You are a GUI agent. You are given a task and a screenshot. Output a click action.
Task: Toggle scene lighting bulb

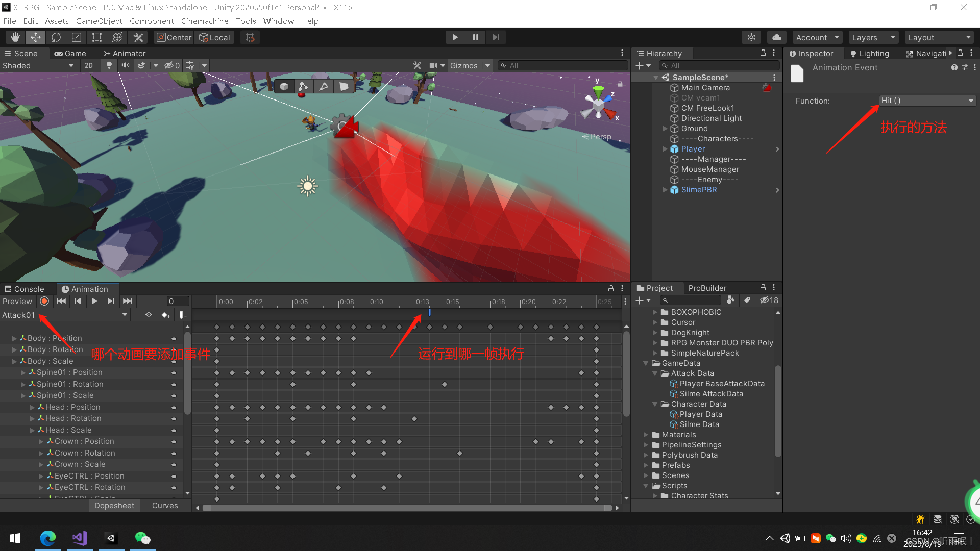coord(109,65)
